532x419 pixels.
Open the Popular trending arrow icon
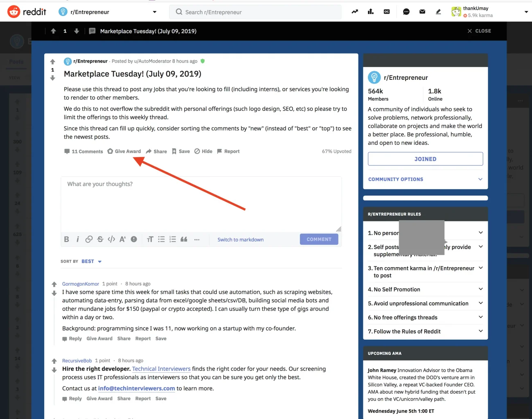(355, 12)
